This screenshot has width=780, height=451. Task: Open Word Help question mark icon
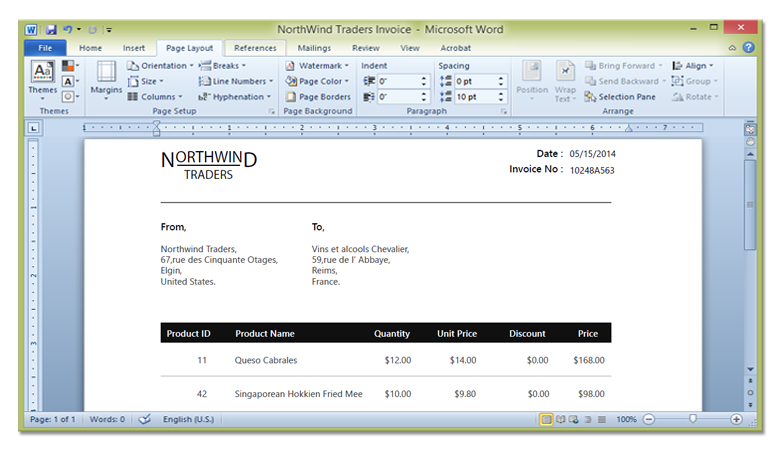point(748,48)
